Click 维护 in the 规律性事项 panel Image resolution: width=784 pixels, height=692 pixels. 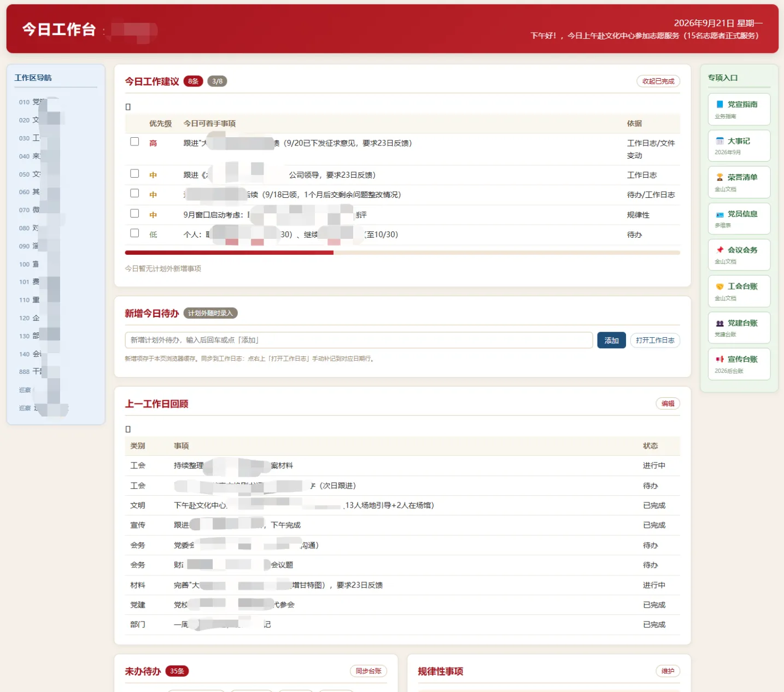click(668, 671)
